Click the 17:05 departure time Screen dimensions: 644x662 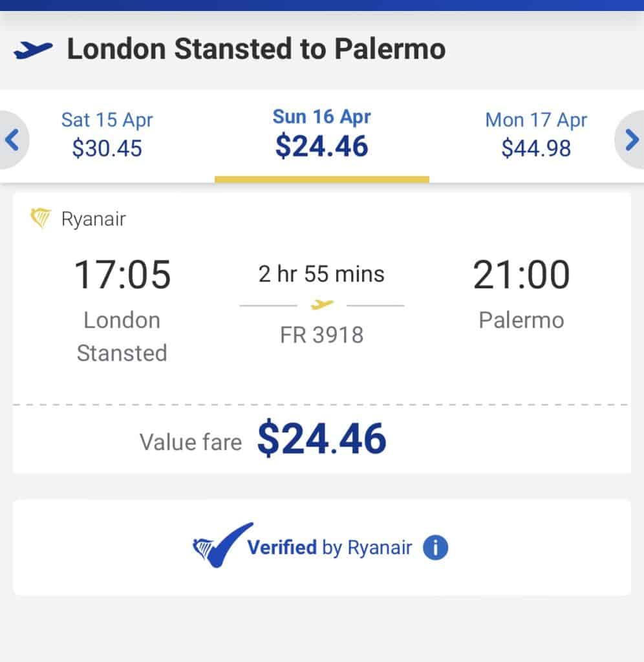coord(122,274)
